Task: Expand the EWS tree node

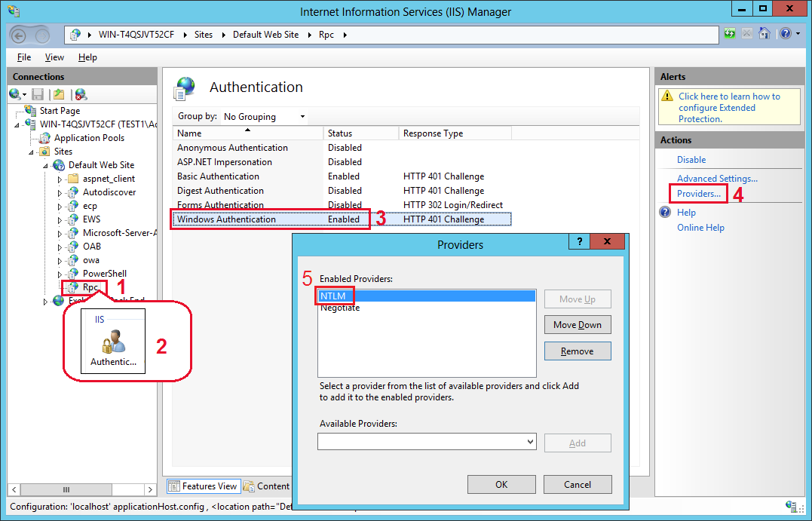Action: [60, 220]
